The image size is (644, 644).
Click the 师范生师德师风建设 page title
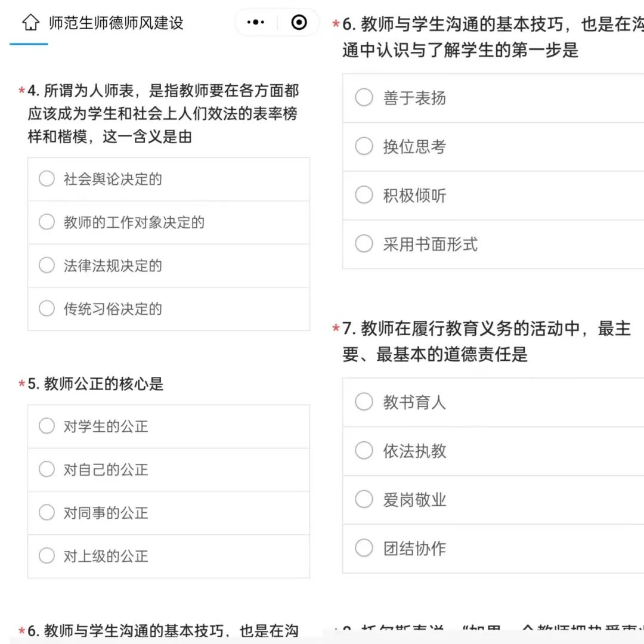tap(116, 23)
